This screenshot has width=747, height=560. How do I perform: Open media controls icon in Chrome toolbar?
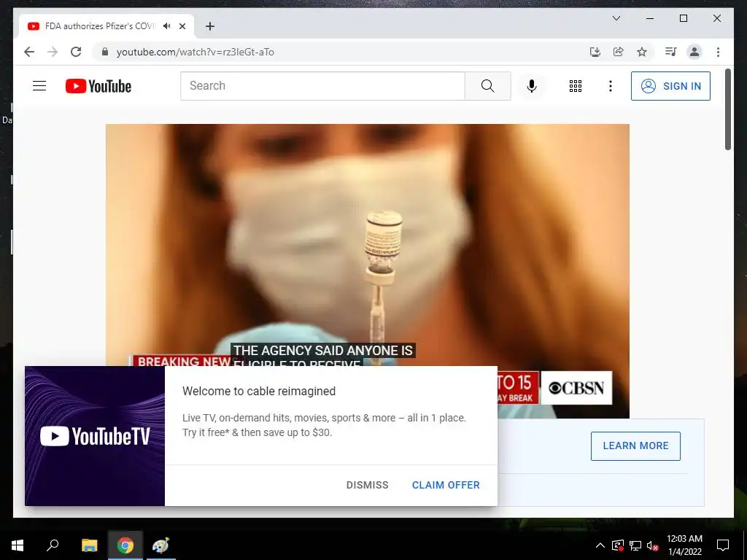(671, 52)
